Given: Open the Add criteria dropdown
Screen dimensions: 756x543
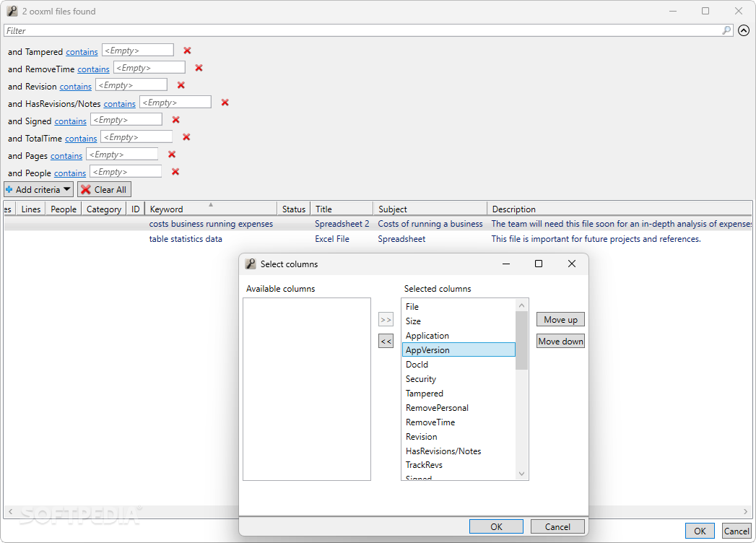Looking at the screenshot, I should 38,189.
